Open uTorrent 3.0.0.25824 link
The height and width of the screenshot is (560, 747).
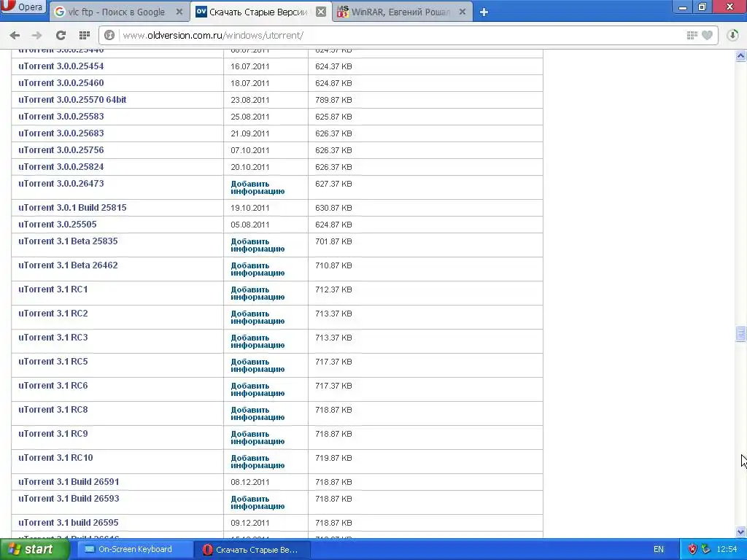[x=61, y=167]
